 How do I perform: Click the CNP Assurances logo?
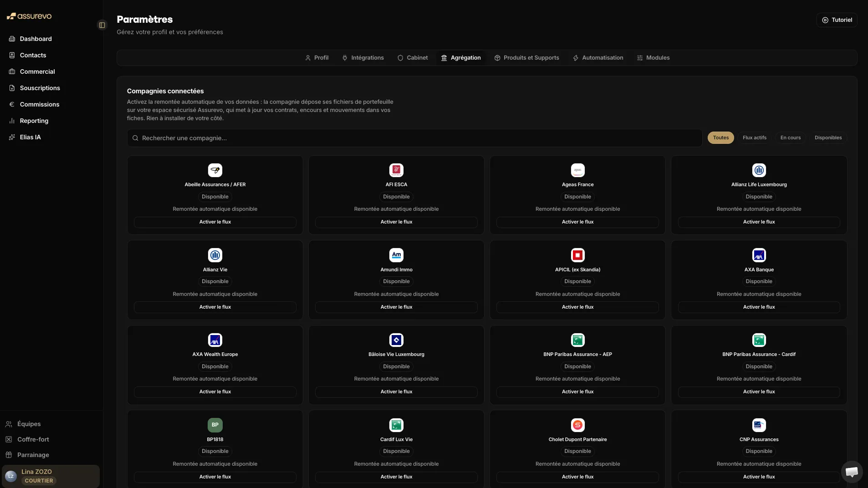tap(759, 425)
